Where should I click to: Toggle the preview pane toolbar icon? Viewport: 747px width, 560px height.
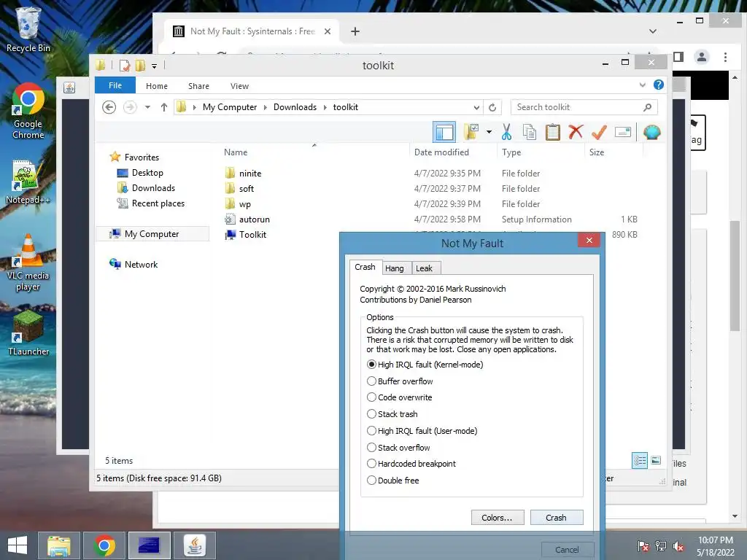pyautogui.click(x=444, y=132)
